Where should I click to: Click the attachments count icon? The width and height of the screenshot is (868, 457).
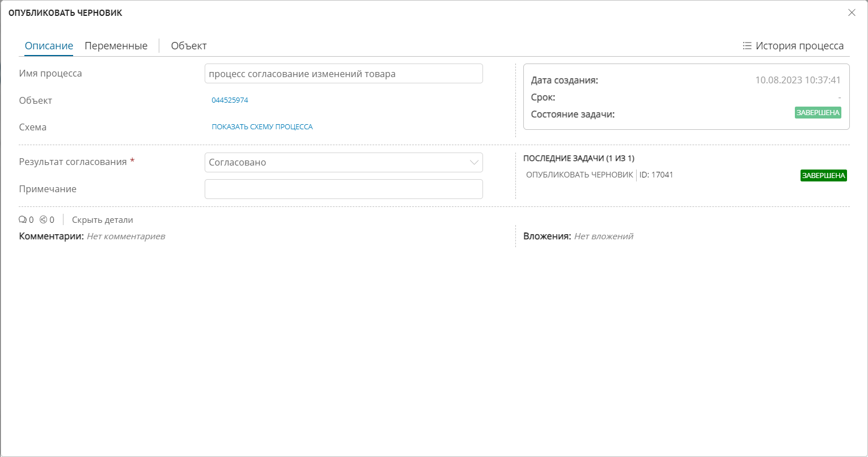(43, 220)
